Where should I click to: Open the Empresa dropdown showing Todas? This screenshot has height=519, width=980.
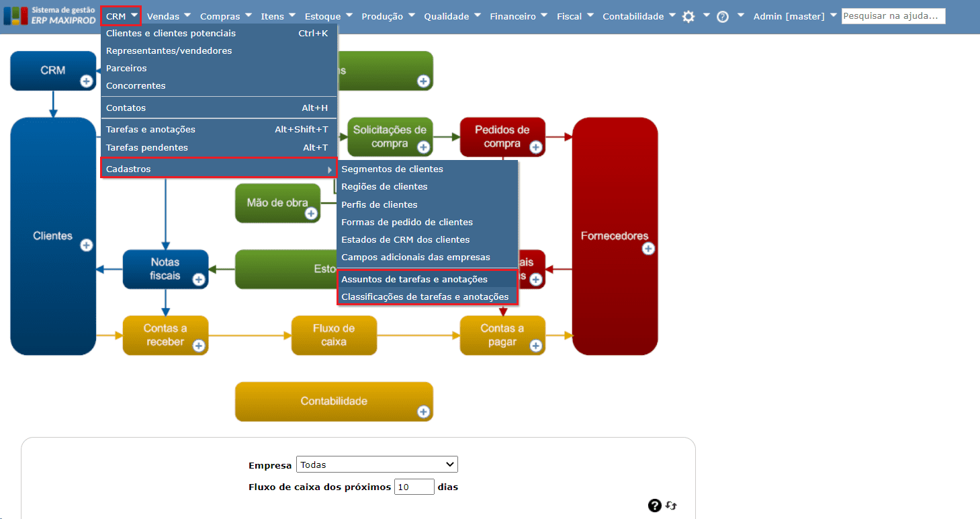[376, 464]
